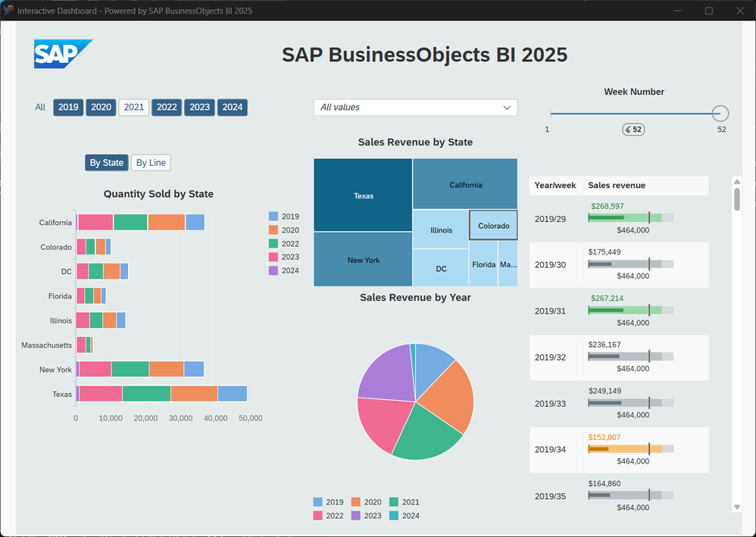Select the Colorado tile in the treemap
The image size is (756, 537).
(x=493, y=225)
